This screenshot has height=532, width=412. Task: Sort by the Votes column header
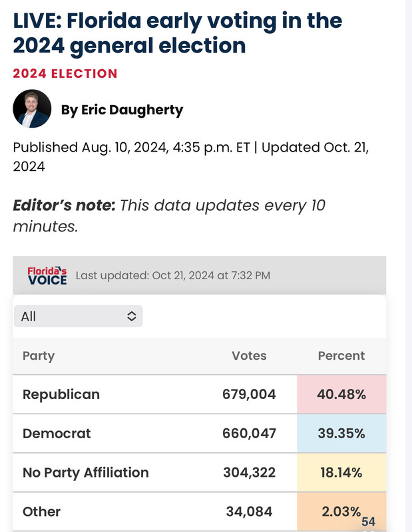click(x=249, y=356)
